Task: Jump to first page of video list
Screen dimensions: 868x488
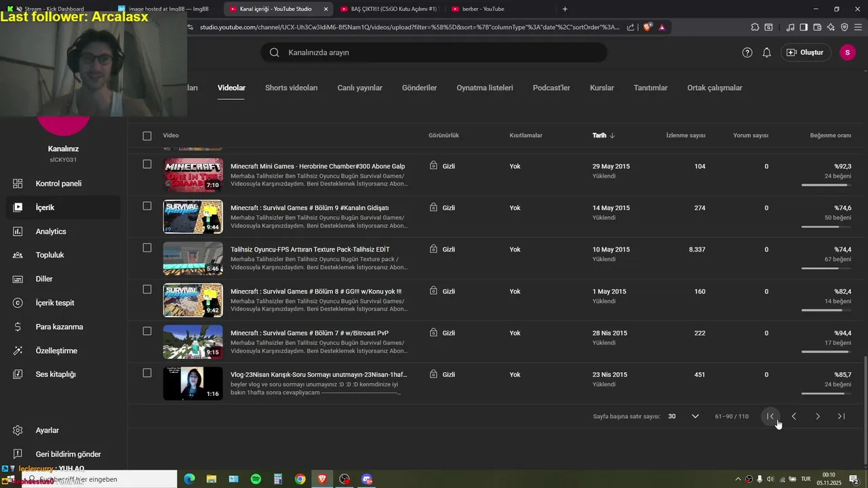Action: [770, 416]
